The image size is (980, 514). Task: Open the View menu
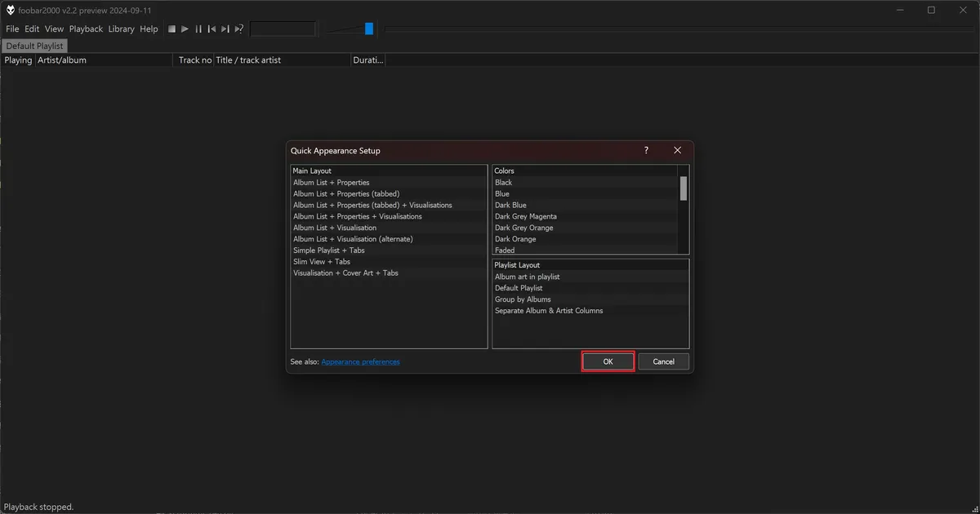click(54, 29)
